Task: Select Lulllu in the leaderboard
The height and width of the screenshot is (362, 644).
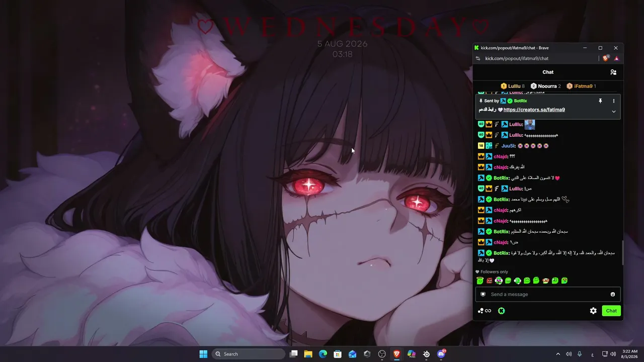Action: pyautogui.click(x=513, y=86)
